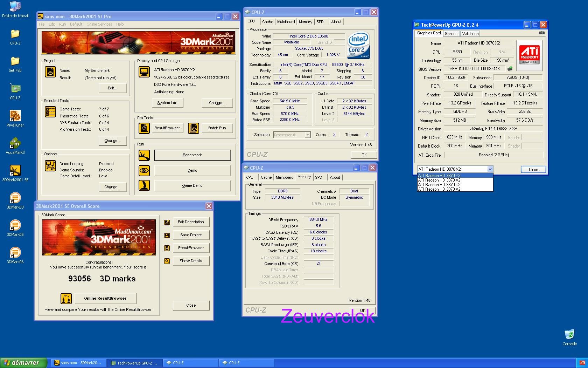Click the Save Project floppy icon
Screen dimensions: 588x368
click(167, 235)
